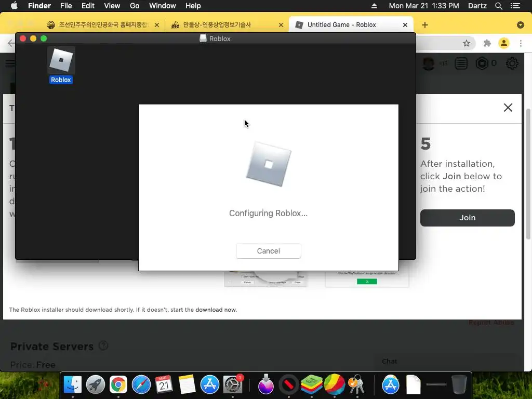Open the Finder menu
The width and height of the screenshot is (532, 399).
pos(39,6)
